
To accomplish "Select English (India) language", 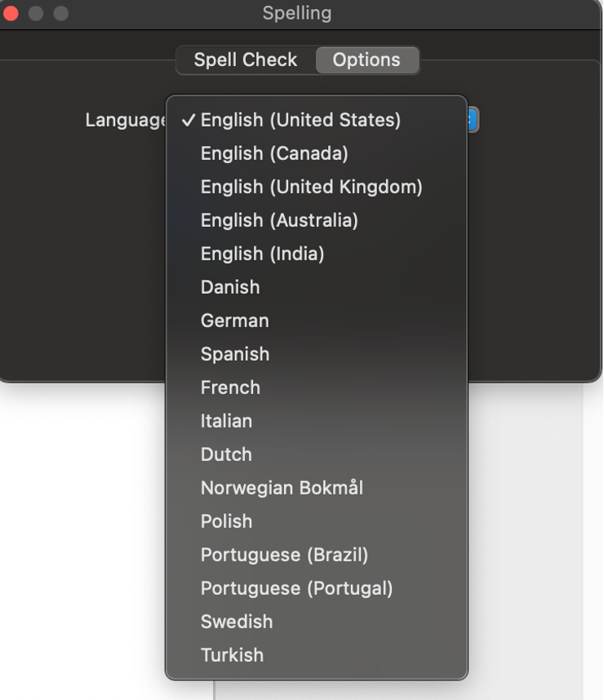I will pyautogui.click(x=262, y=254).
